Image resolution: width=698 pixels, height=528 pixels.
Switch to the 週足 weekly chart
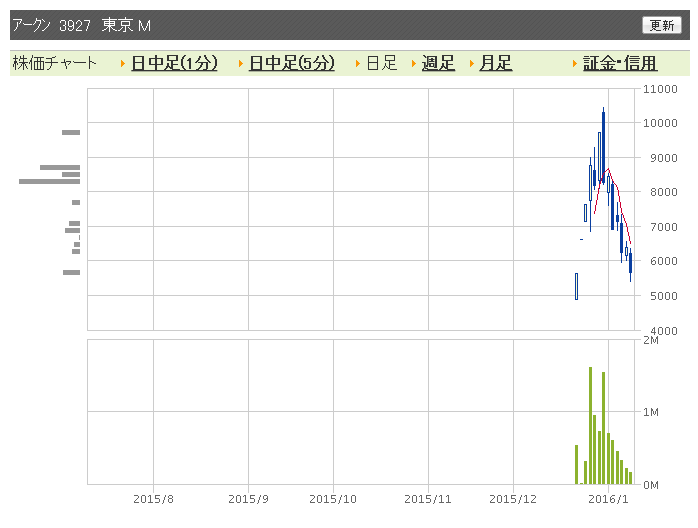[438, 63]
